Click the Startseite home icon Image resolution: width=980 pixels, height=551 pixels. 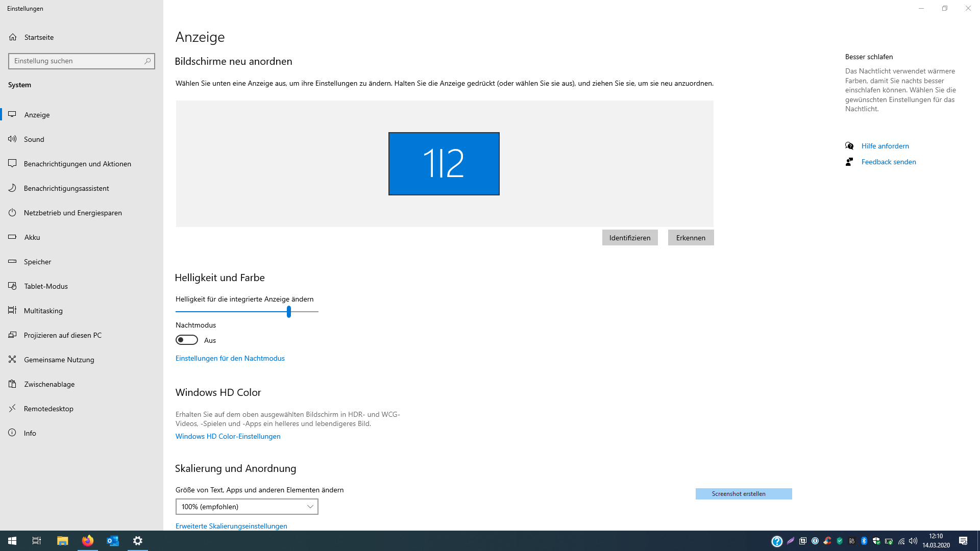[x=13, y=37]
